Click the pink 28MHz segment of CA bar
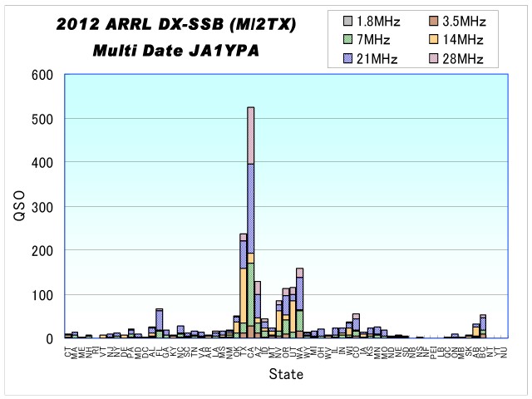The width and height of the screenshot is (532, 399). pos(251,135)
